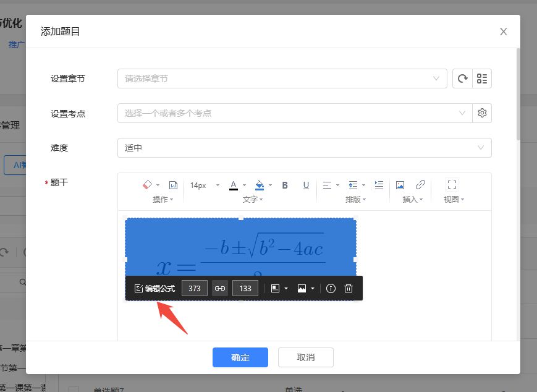Toggle the aspect ratio lock link icon
The height and width of the screenshot is (392, 537).
coord(219,289)
